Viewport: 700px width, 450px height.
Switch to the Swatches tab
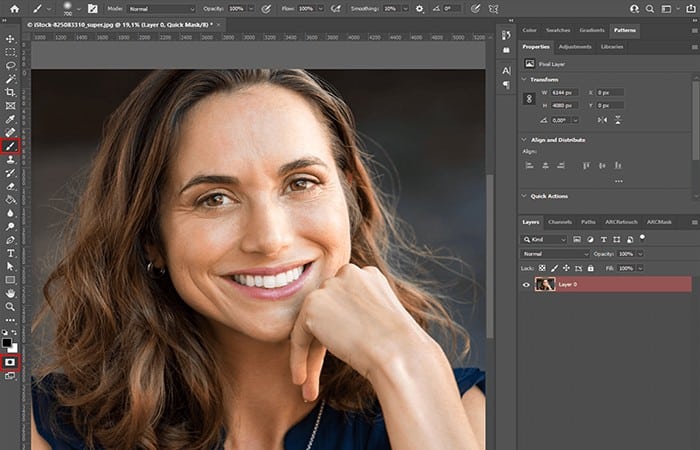pyautogui.click(x=558, y=30)
